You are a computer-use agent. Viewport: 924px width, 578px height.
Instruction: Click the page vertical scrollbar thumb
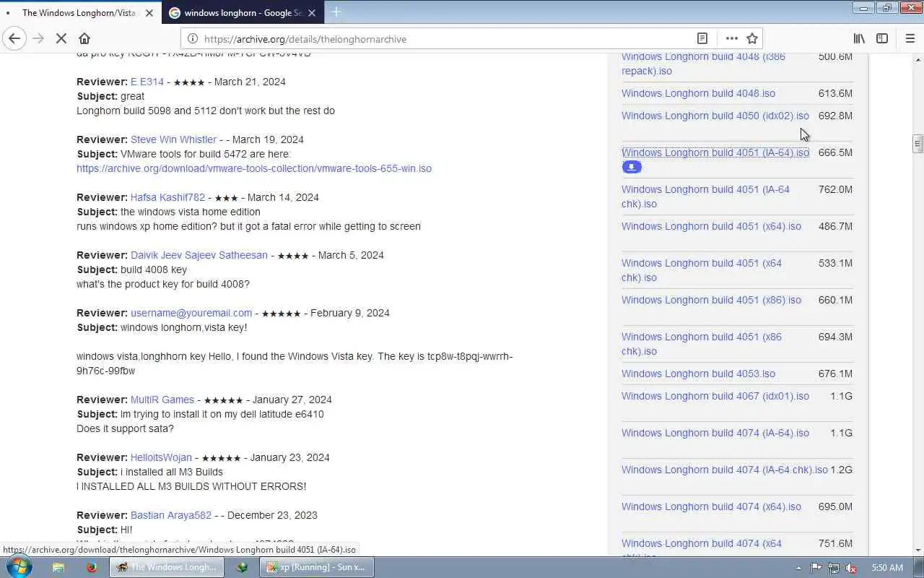918,143
